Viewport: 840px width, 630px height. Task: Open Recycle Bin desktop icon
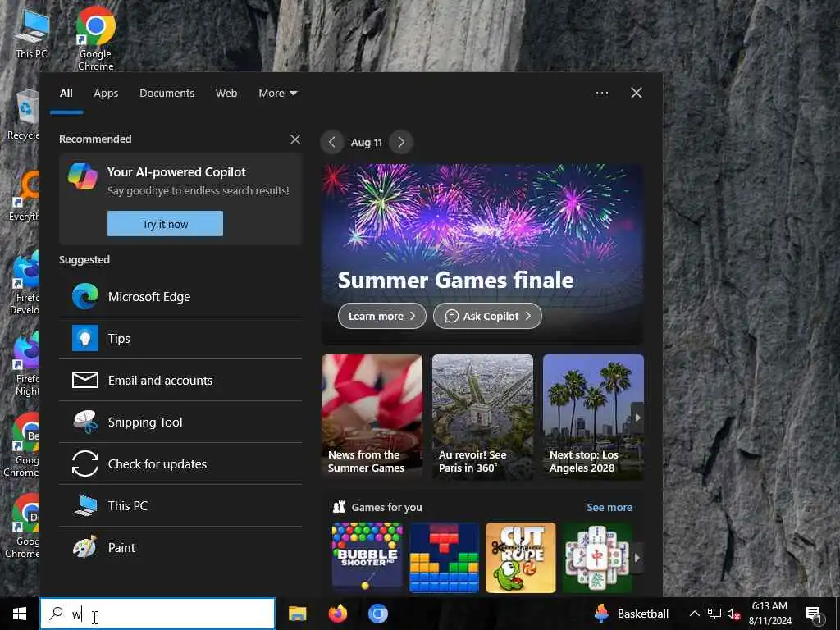coord(24,116)
